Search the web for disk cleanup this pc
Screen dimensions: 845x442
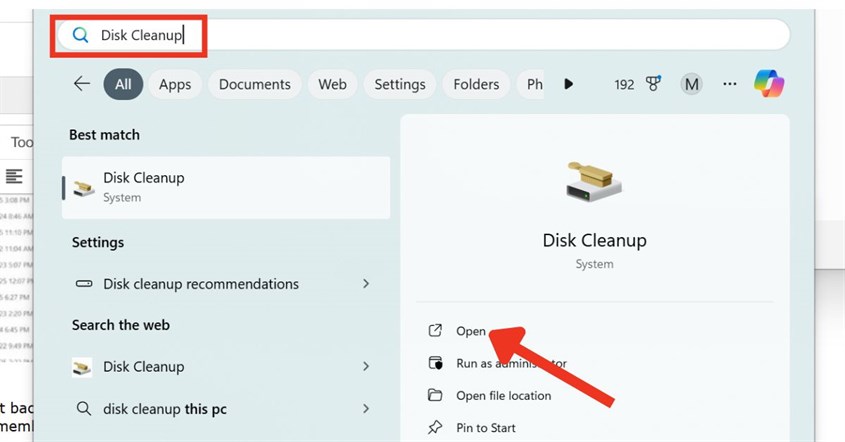226,409
